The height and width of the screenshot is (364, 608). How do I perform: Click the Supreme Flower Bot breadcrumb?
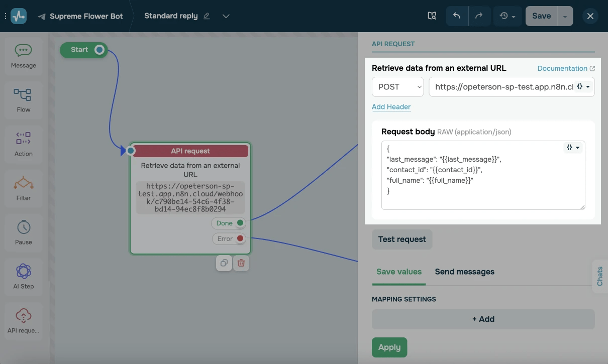(x=86, y=16)
